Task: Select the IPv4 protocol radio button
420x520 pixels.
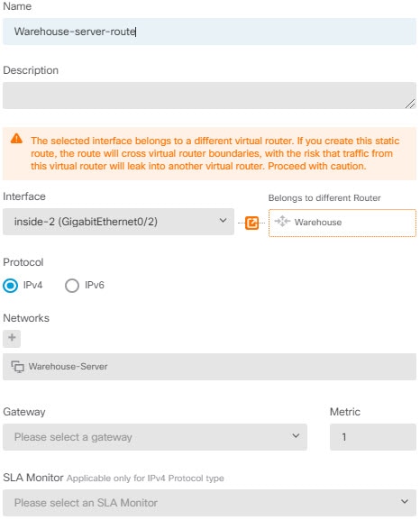Action: 10,285
